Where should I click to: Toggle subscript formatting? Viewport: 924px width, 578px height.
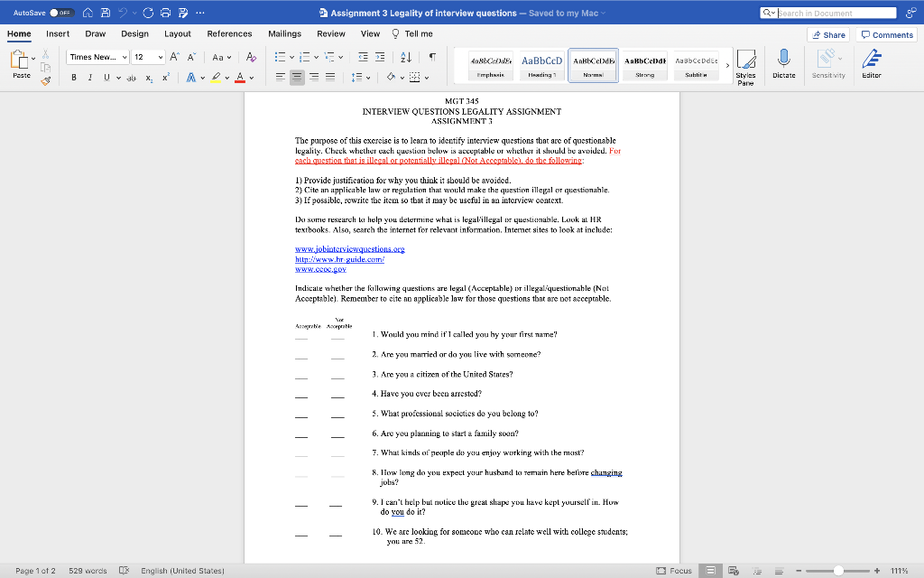pyautogui.click(x=149, y=77)
